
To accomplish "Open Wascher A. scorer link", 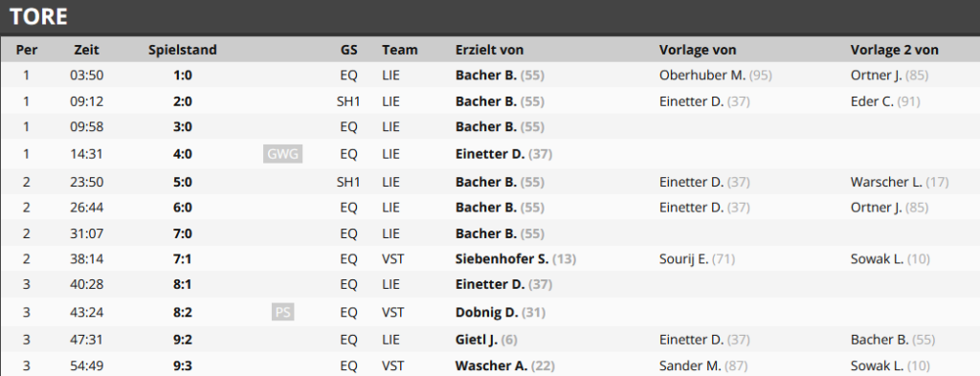I will (491, 366).
